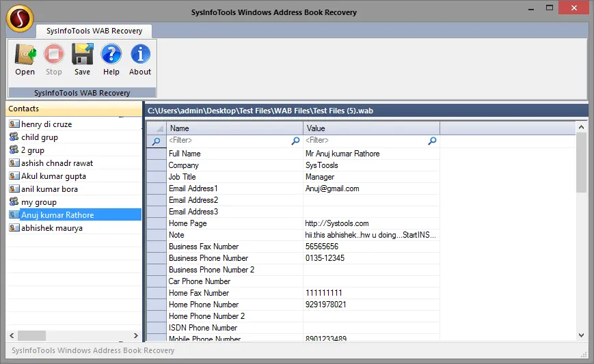Select contact abhishek maurya

pos(51,228)
